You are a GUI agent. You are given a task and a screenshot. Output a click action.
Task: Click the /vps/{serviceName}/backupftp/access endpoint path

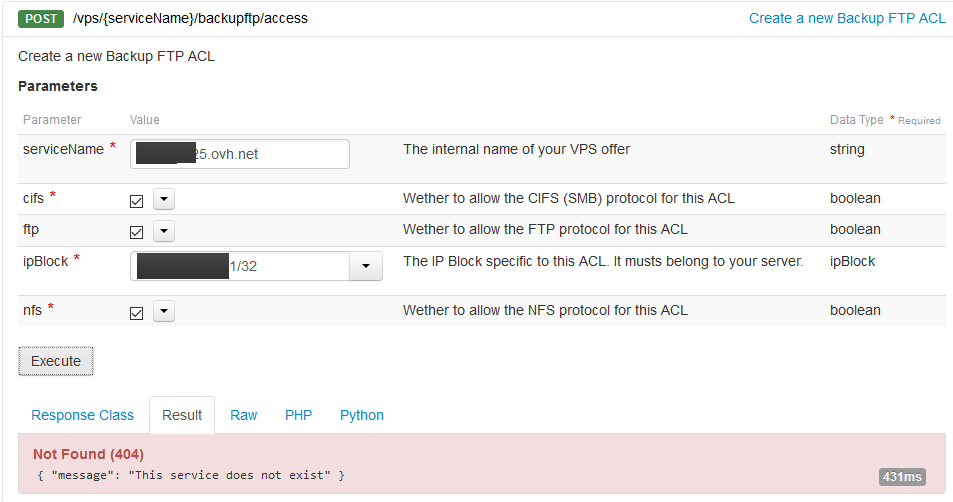point(191,19)
